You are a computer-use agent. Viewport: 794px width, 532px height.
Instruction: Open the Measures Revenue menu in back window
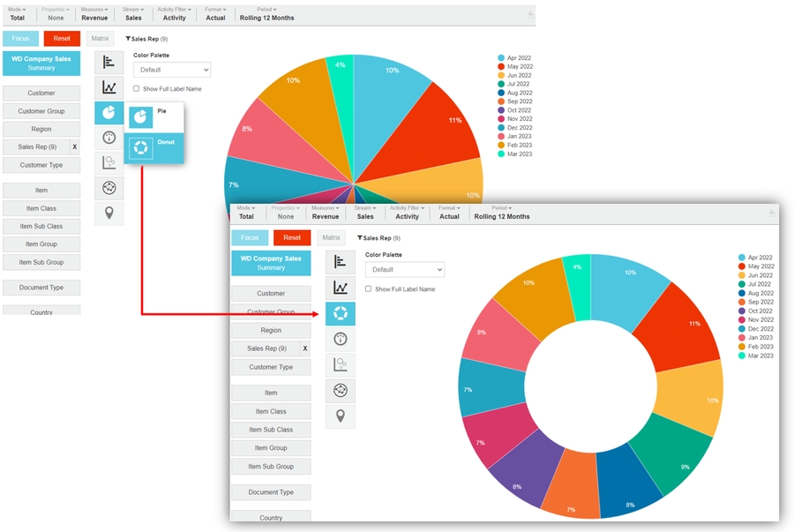[x=94, y=14]
